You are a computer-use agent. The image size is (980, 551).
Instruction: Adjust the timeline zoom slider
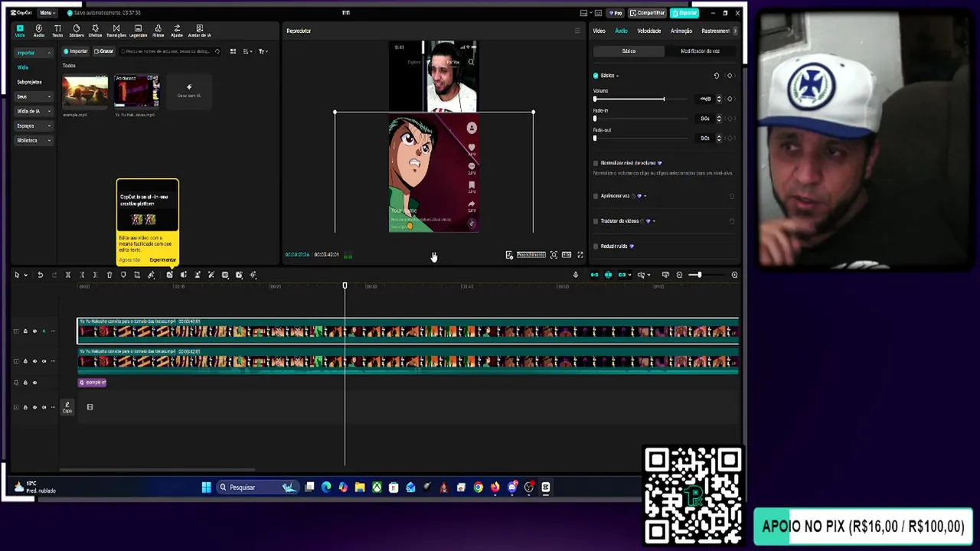706,275
